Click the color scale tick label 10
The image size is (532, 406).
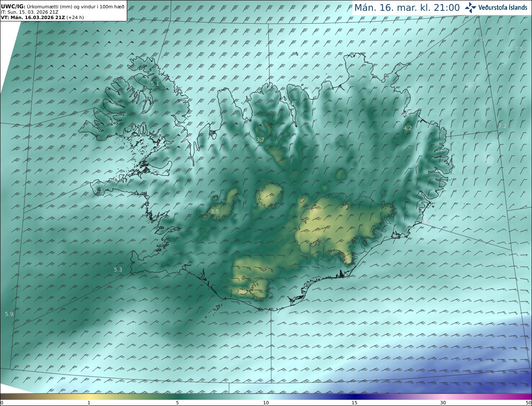[x=266, y=403]
